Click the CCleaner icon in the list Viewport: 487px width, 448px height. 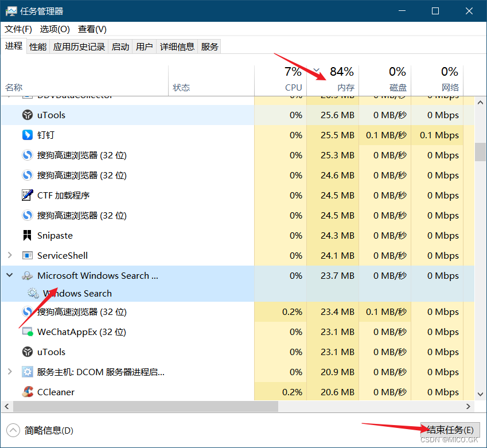(x=27, y=392)
